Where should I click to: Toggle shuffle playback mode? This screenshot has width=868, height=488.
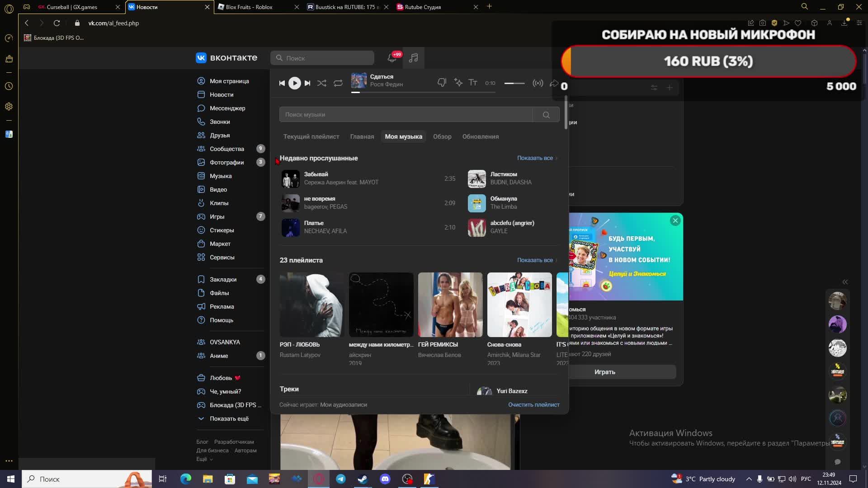[321, 83]
